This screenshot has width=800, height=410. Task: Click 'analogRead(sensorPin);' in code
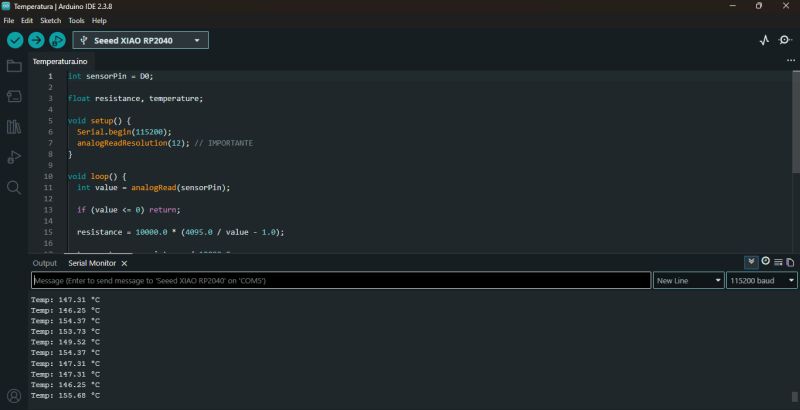click(181, 188)
